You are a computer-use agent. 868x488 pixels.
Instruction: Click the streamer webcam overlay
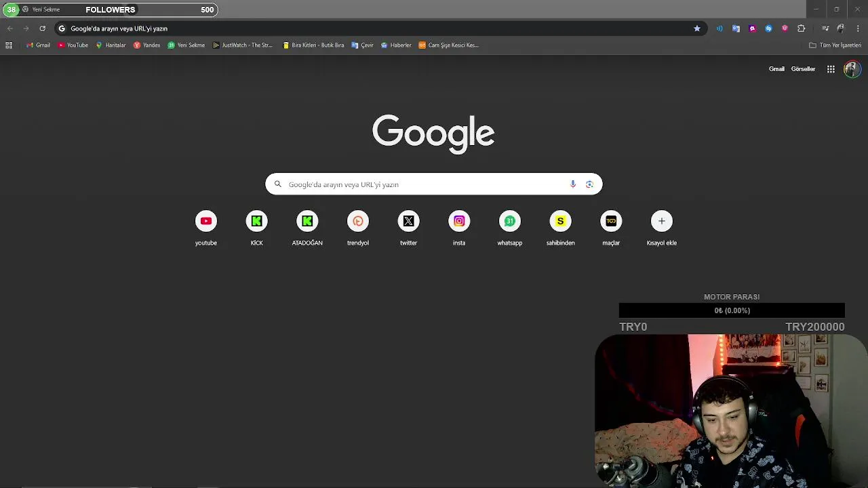tap(731, 411)
